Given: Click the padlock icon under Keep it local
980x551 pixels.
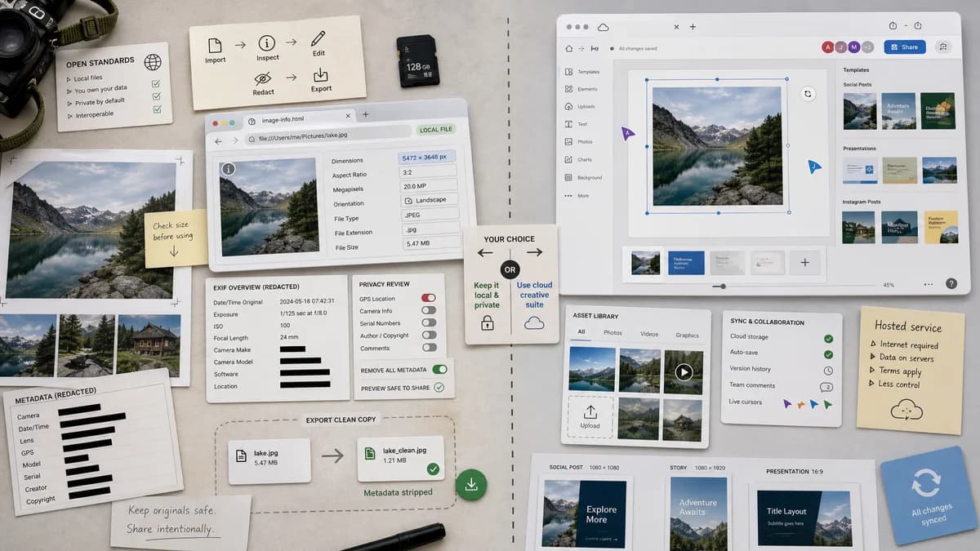Looking at the screenshot, I should pos(488,323).
